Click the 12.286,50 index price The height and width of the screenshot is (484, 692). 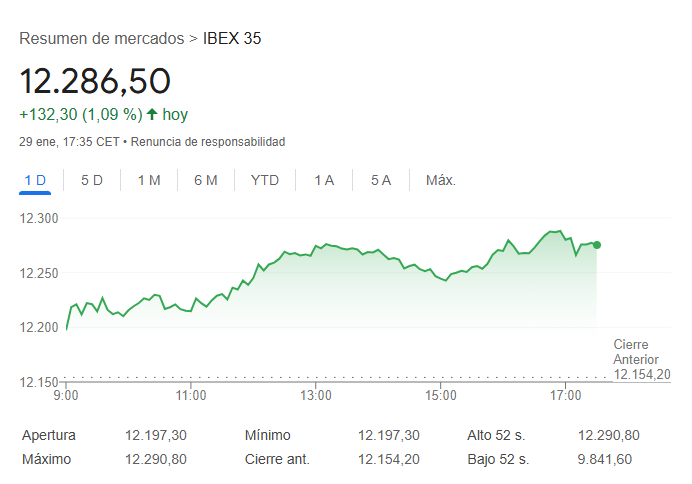(95, 81)
